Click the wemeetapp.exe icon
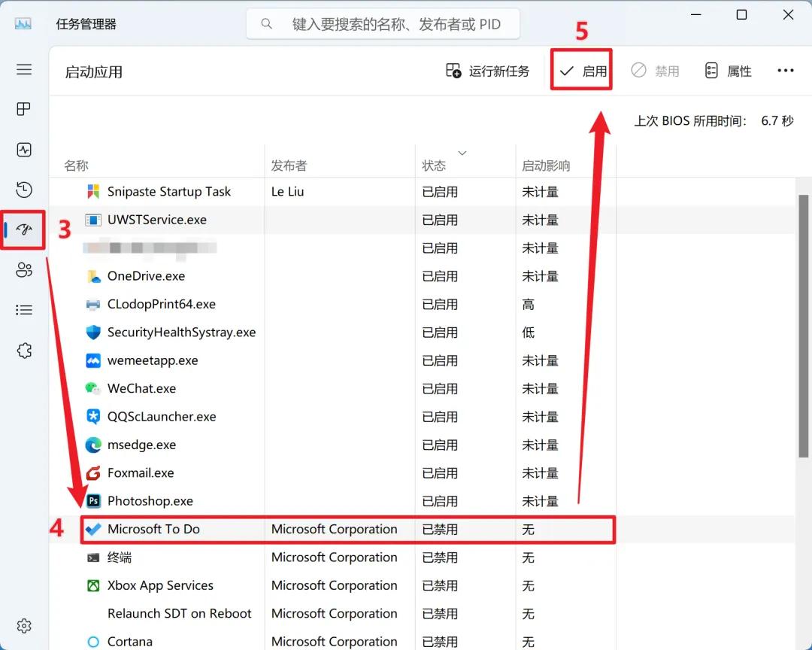 (93, 360)
